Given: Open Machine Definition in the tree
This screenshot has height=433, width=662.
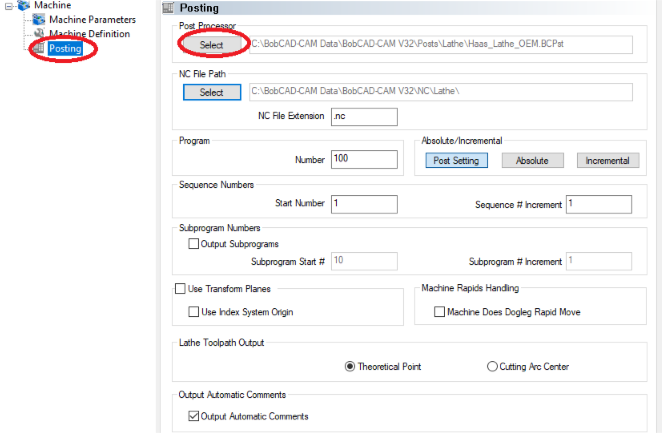Looking at the screenshot, I should tap(90, 34).
